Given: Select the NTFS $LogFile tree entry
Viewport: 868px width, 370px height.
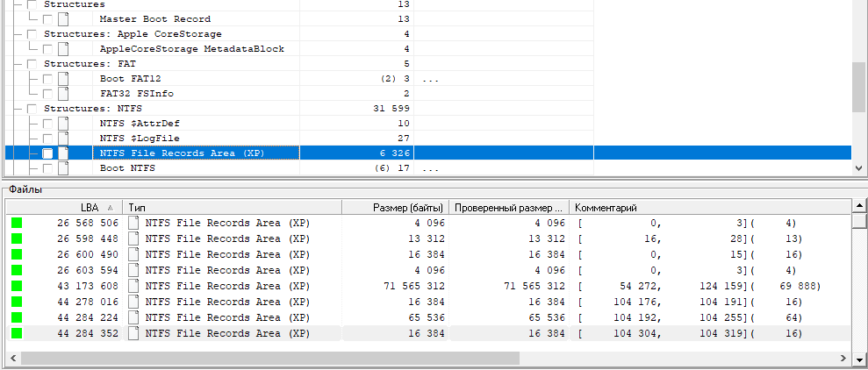Looking at the screenshot, I should [140, 139].
